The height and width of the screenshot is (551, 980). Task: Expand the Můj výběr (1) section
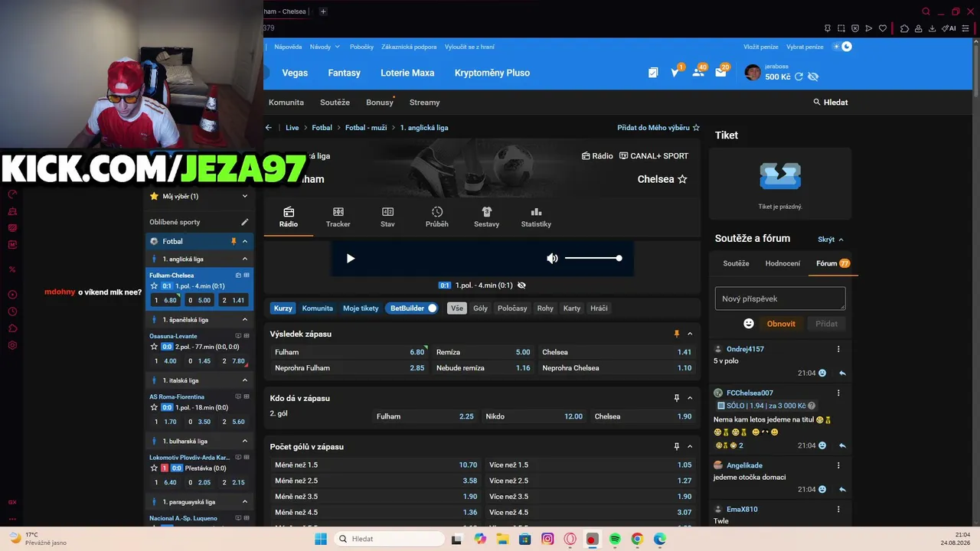[x=245, y=196]
